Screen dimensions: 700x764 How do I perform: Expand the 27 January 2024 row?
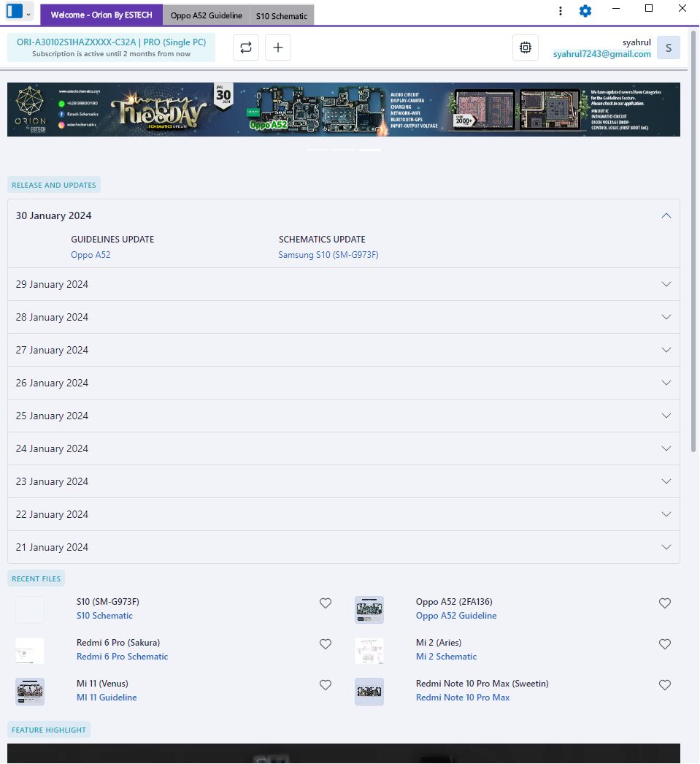click(x=344, y=350)
